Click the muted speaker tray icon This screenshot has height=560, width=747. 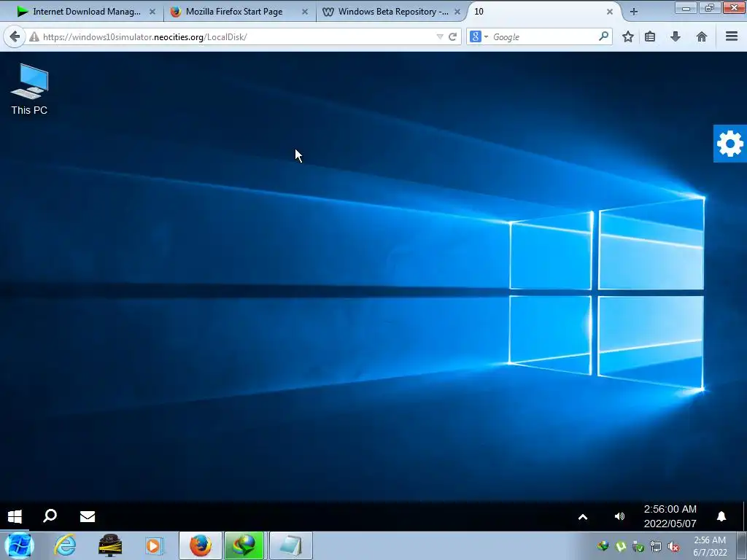pyautogui.click(x=673, y=546)
